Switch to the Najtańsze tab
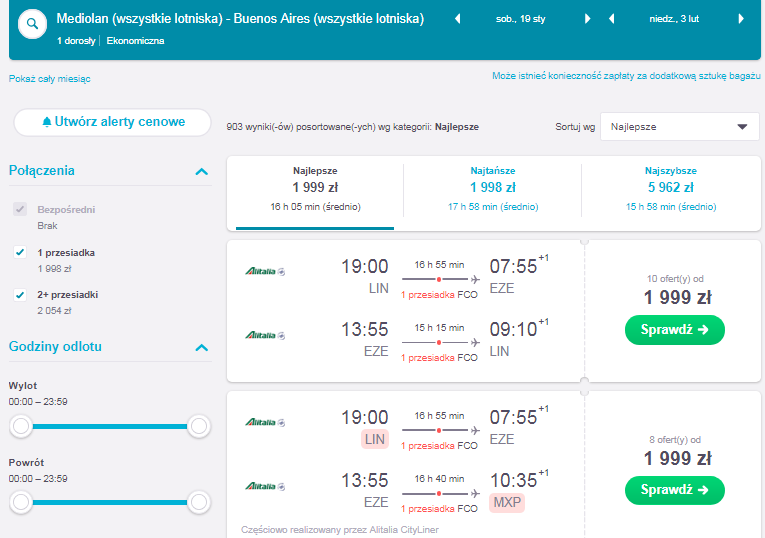765x538 pixels. (493, 189)
